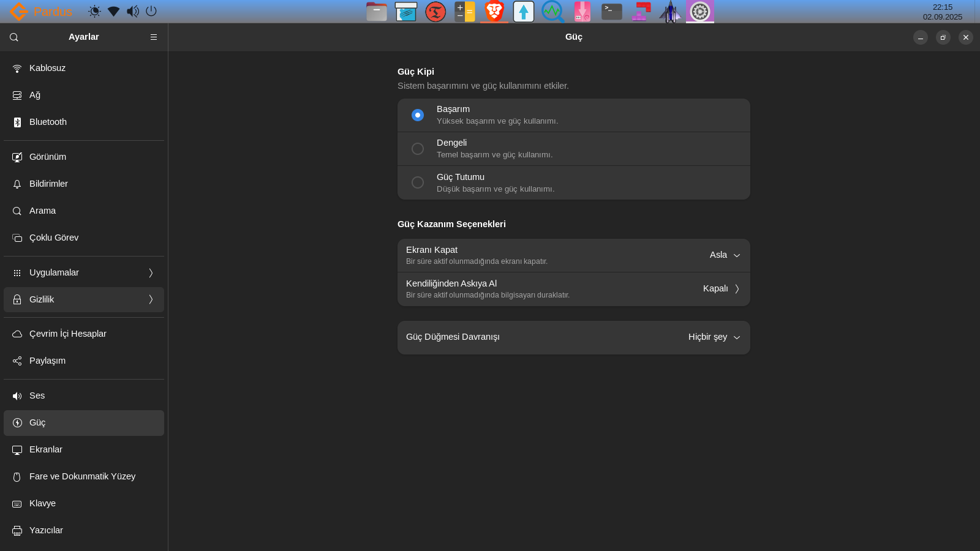Viewport: 980px width, 551px height.
Task: Open Yazıcılar printer settings
Action: 46,530
